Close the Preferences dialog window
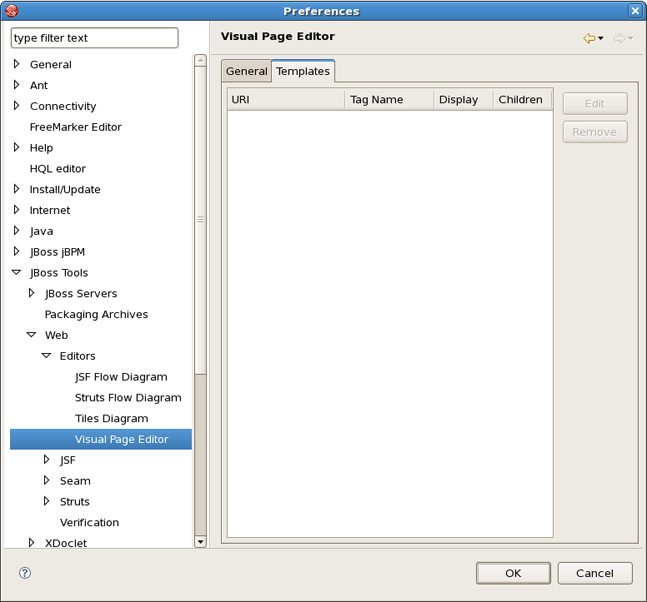The image size is (647, 602). [x=635, y=11]
